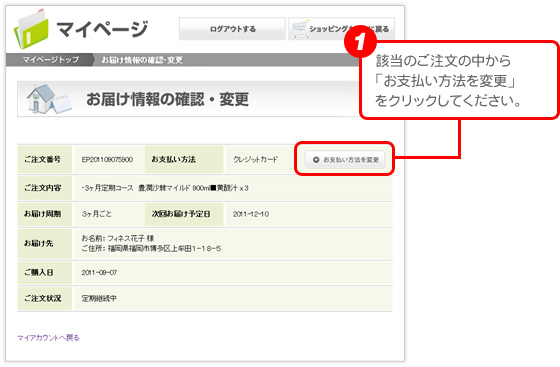Click the ショッピングに戻る button
560x367 pixels.
click(x=341, y=29)
